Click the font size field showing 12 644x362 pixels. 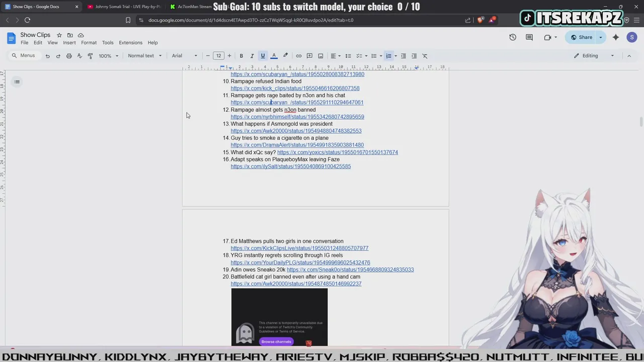(218, 56)
